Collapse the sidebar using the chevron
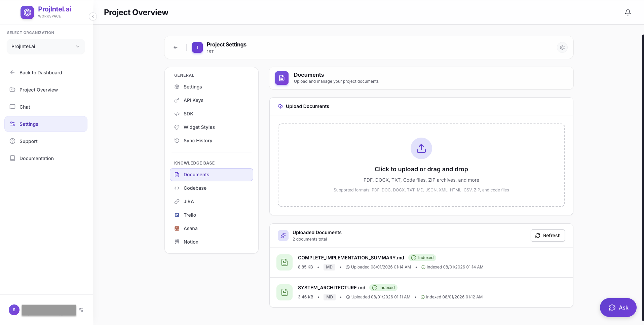This screenshot has width=644, height=325. pos(92,16)
